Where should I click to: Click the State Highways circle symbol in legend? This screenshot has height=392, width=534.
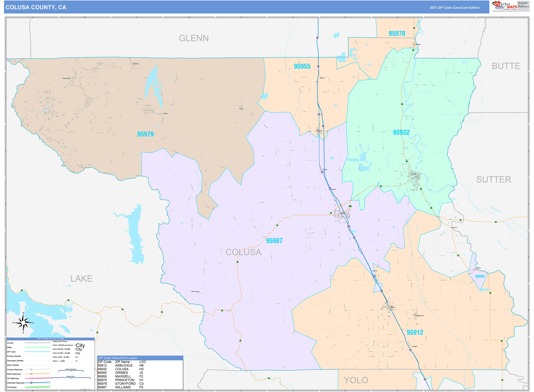click(x=31, y=374)
